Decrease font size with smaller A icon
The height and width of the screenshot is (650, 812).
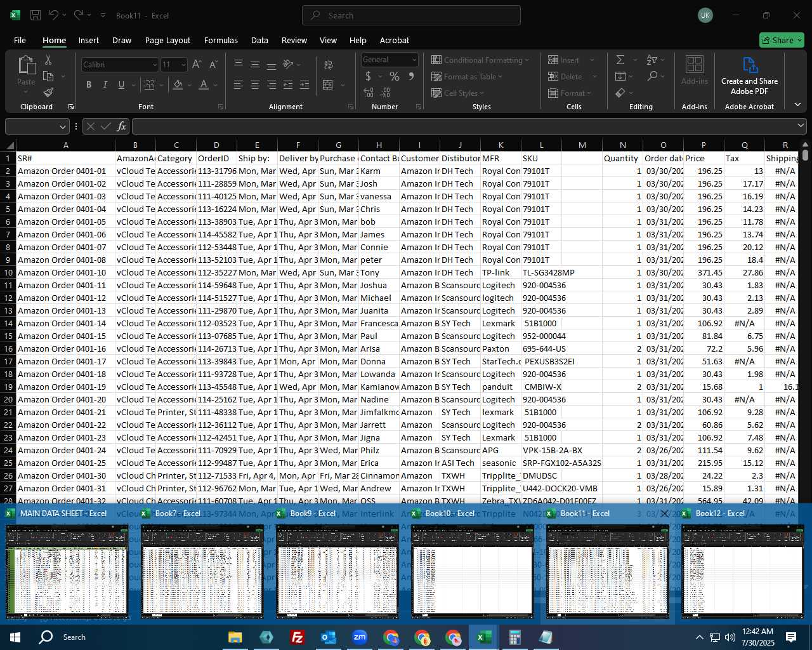click(213, 65)
